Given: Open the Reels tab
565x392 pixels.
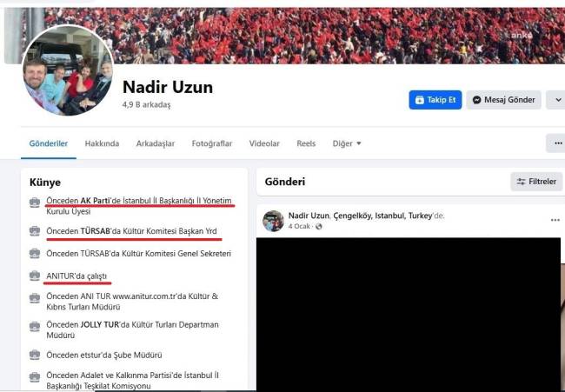Looking at the screenshot, I should pos(306,143).
